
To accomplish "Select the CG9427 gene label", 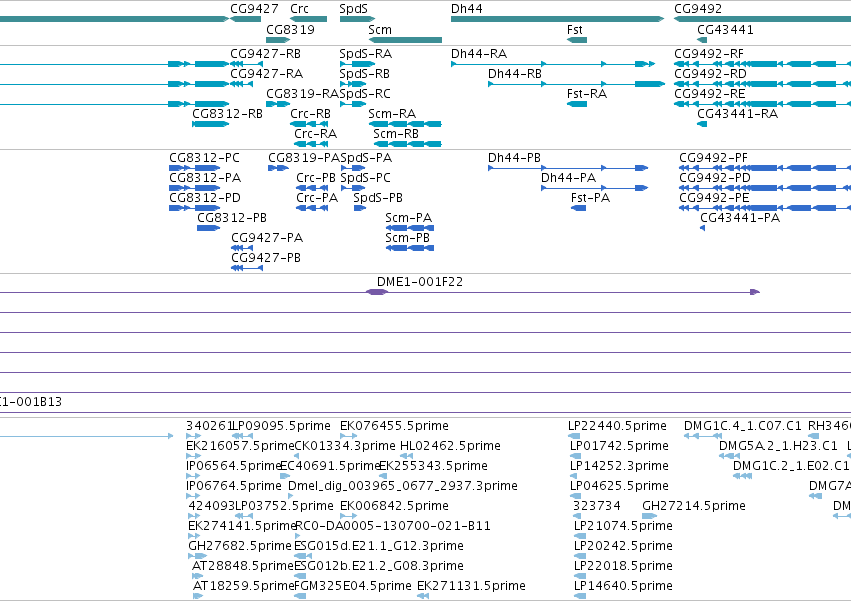I will (254, 9).
